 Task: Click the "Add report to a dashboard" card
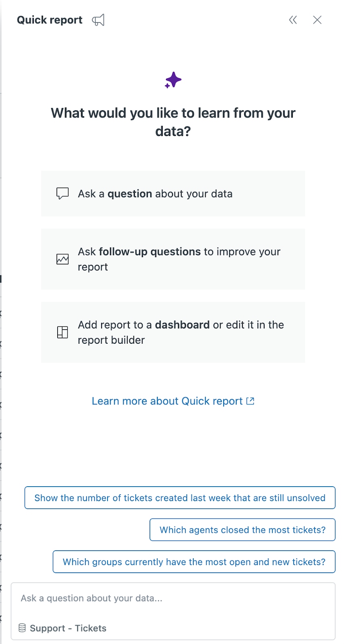pyautogui.click(x=173, y=332)
